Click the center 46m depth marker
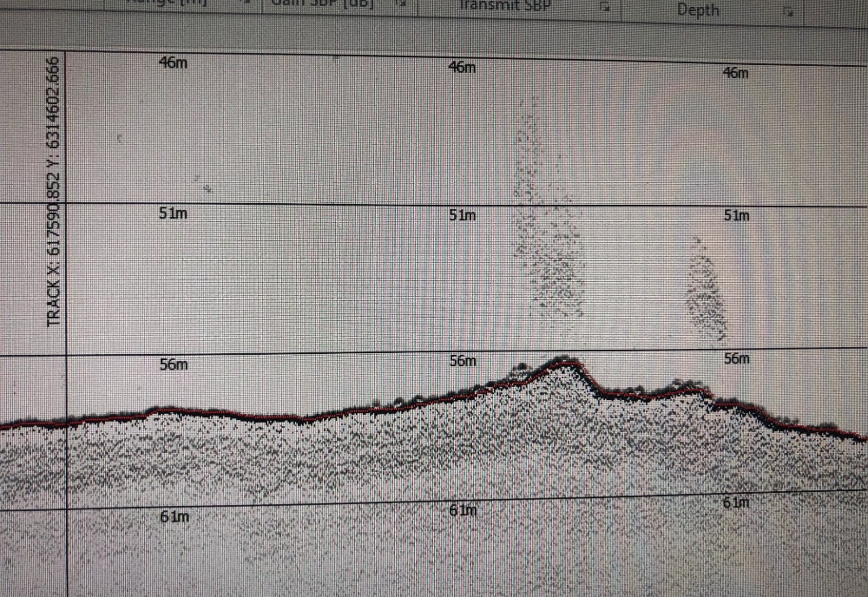The width and height of the screenshot is (868, 597). (x=463, y=68)
